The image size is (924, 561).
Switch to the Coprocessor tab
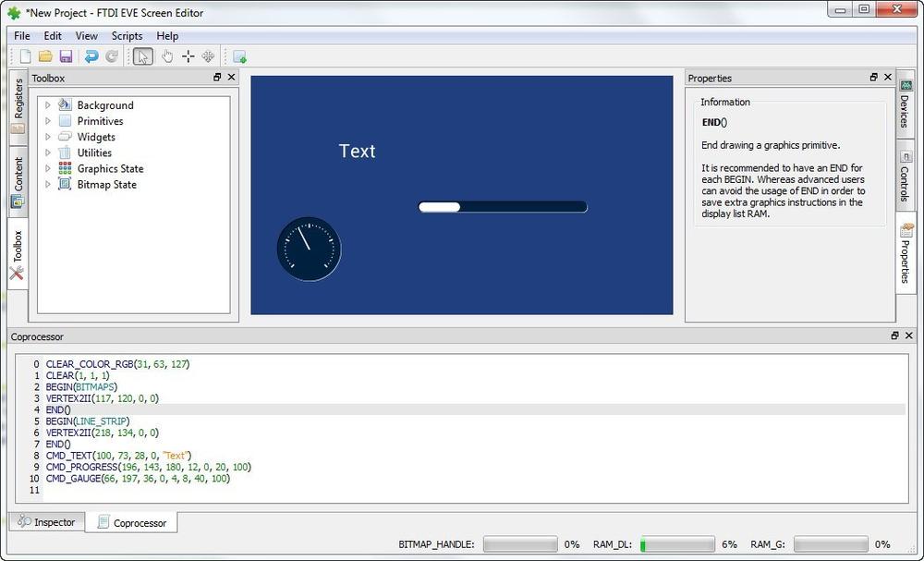coord(131,523)
